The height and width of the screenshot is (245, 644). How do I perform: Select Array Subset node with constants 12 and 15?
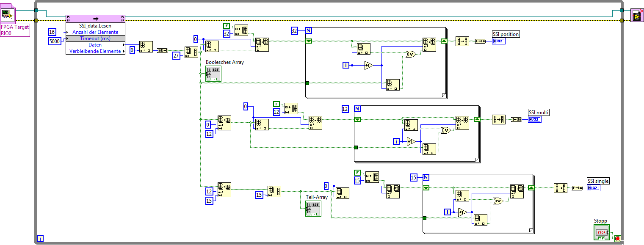224,190
